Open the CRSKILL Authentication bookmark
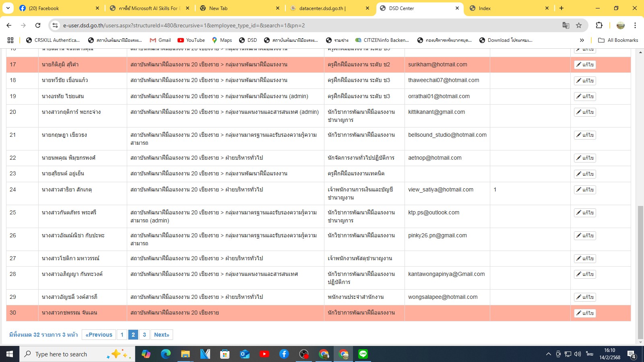Viewport: 644px width, 362px height. point(53,40)
